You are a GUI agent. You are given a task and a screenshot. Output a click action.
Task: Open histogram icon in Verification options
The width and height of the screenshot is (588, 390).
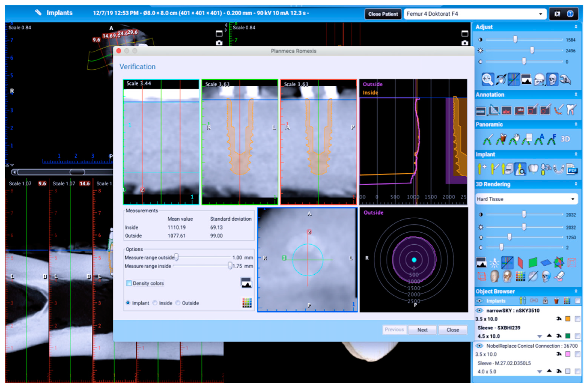(246, 283)
